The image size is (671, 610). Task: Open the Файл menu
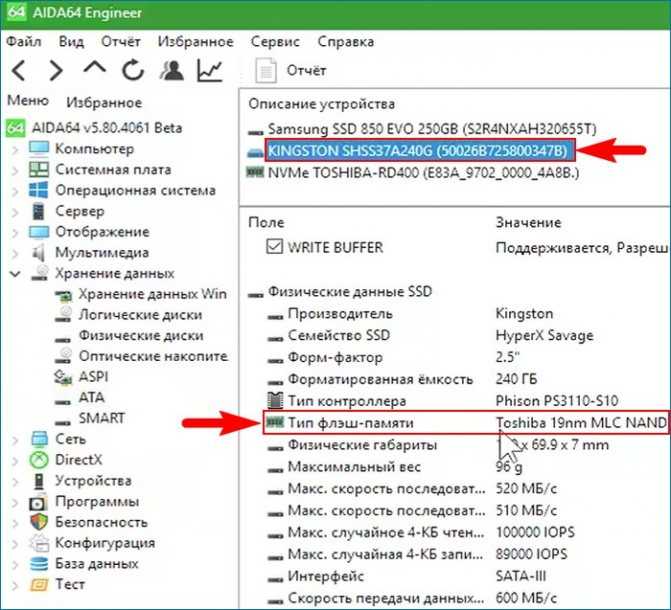pyautogui.click(x=24, y=42)
